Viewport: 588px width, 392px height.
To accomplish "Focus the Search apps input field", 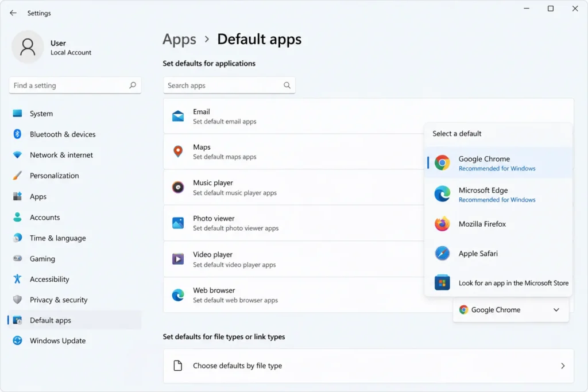I will point(229,85).
